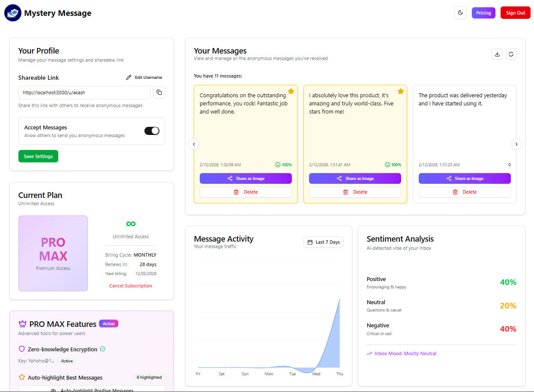Switch to dark mode with moon button
This screenshot has width=534, height=392.
[460, 13]
